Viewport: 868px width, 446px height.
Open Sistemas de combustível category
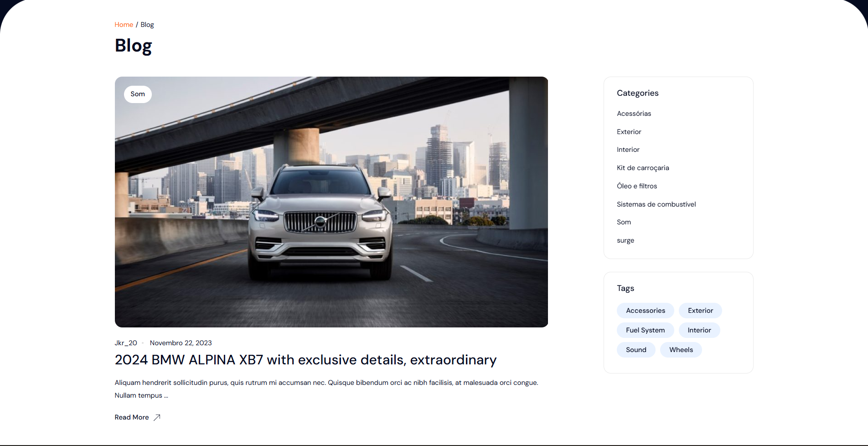click(x=656, y=204)
